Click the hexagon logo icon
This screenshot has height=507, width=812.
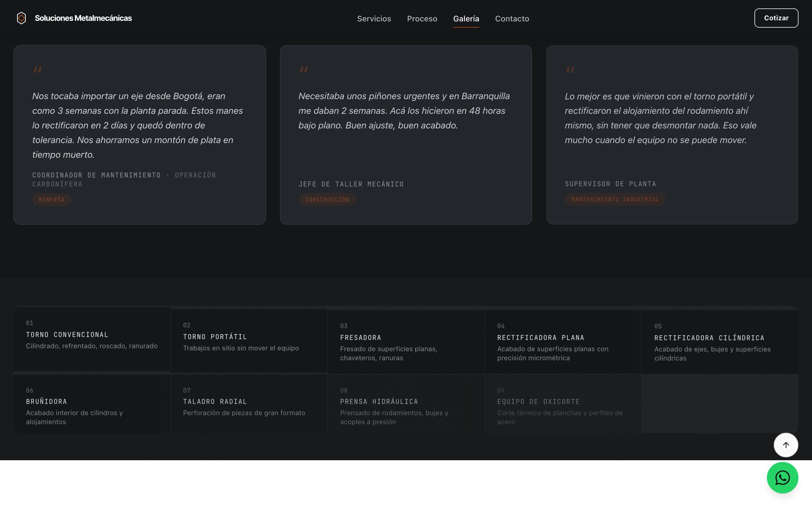(x=21, y=18)
